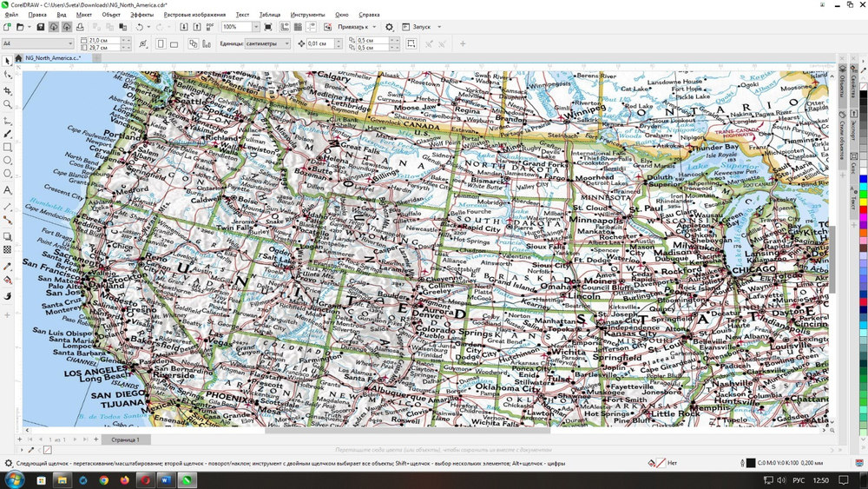Activate the Text tool
Viewport: 868px width, 489px height.
click(7, 190)
